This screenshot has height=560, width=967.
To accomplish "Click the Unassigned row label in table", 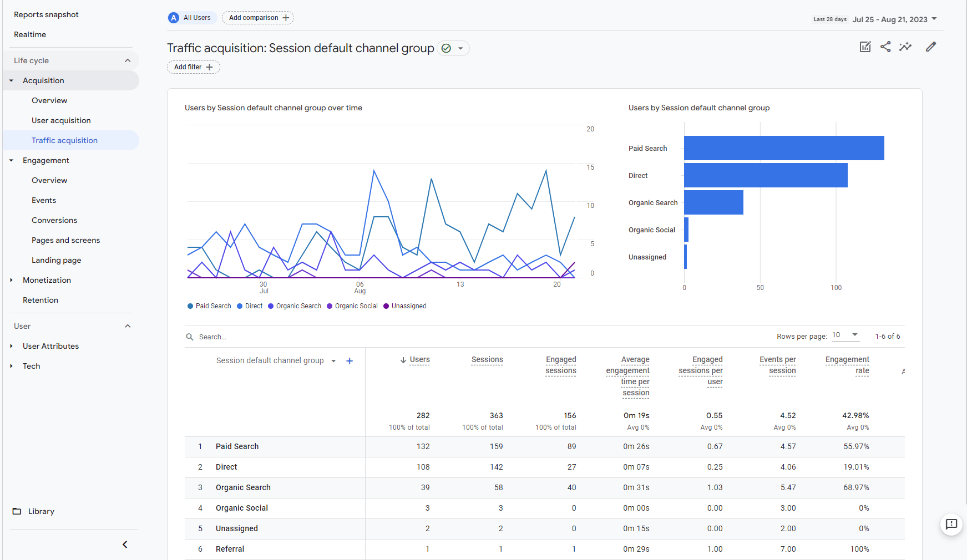I will 237,528.
